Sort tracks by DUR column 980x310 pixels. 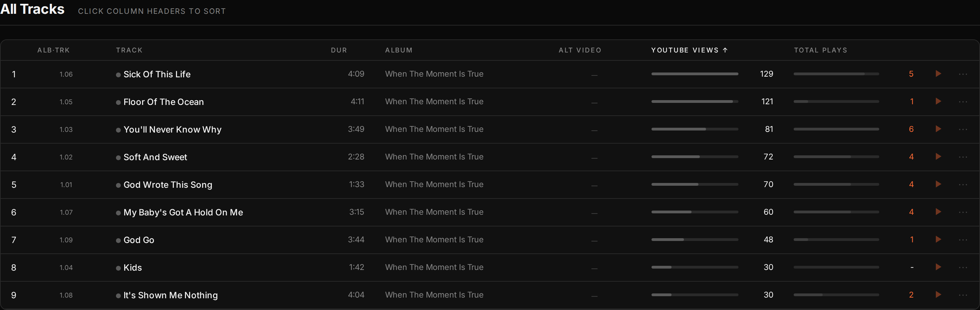click(339, 50)
